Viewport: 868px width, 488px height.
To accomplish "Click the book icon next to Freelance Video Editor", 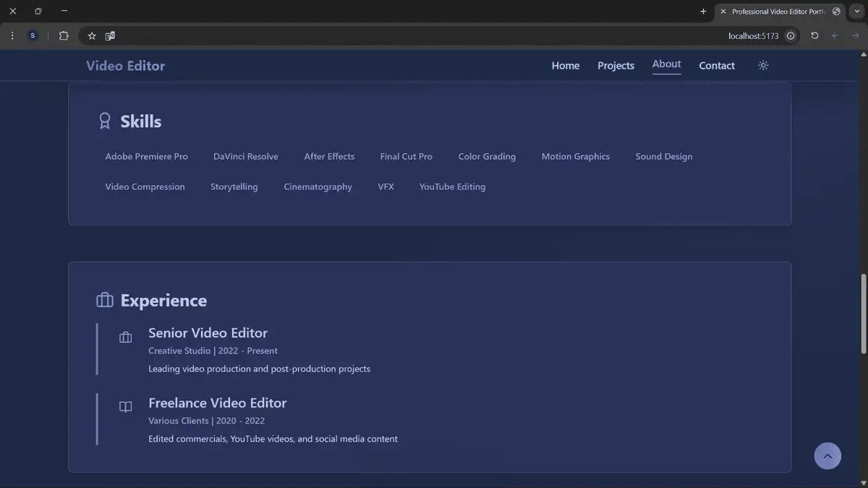I will (x=126, y=407).
